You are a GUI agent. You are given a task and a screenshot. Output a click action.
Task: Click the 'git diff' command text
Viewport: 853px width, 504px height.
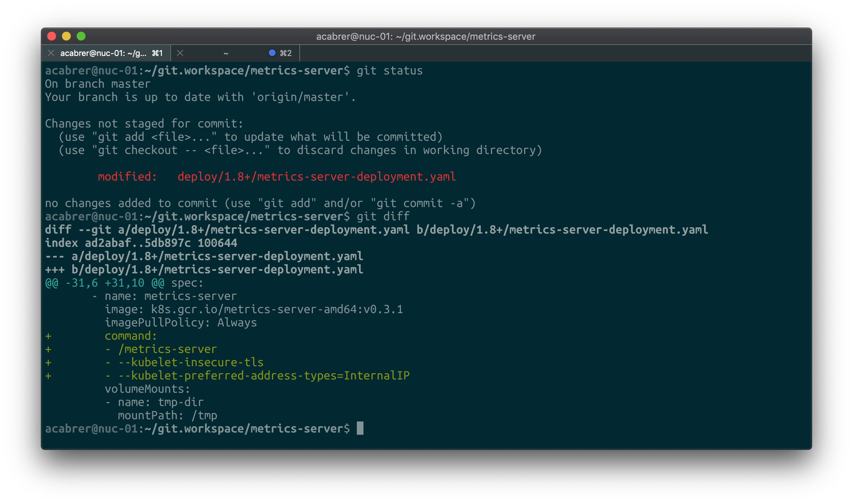383,216
